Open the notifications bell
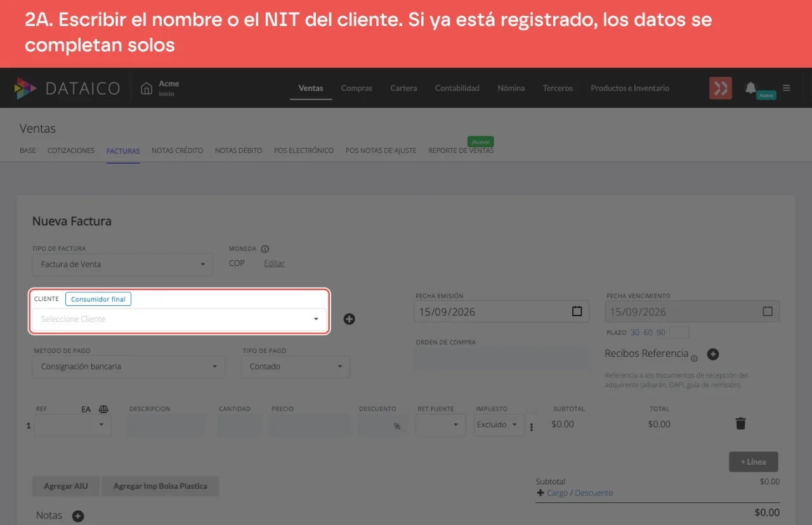The width and height of the screenshot is (812, 525). [x=751, y=88]
